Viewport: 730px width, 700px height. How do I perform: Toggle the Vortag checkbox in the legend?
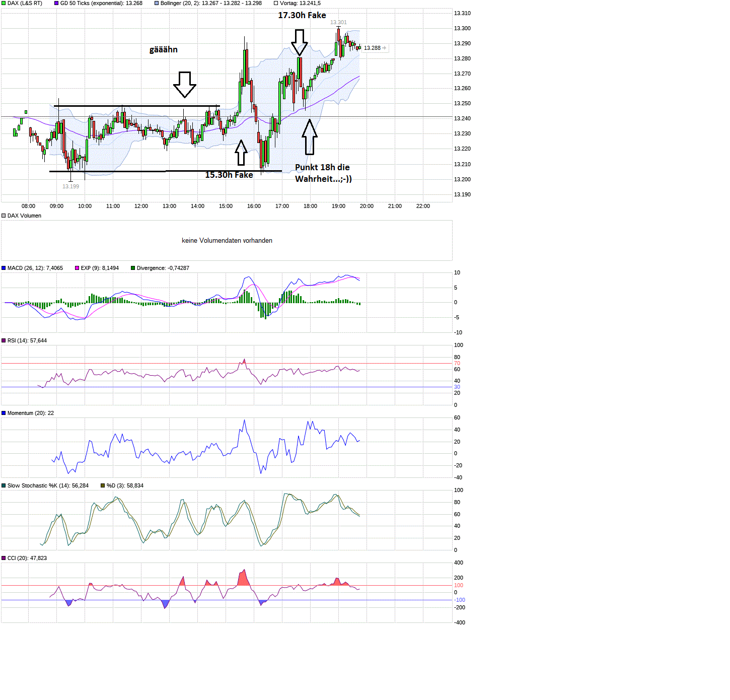pyautogui.click(x=275, y=3)
